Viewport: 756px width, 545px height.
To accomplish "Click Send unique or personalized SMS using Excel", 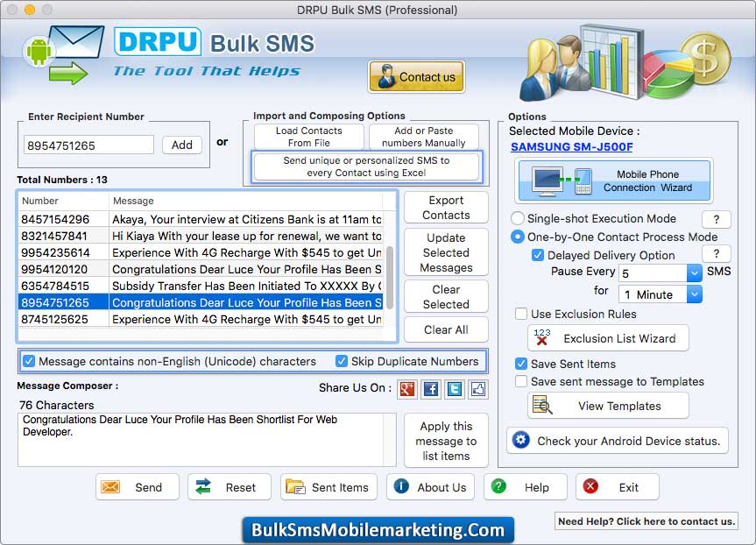I will [x=366, y=166].
